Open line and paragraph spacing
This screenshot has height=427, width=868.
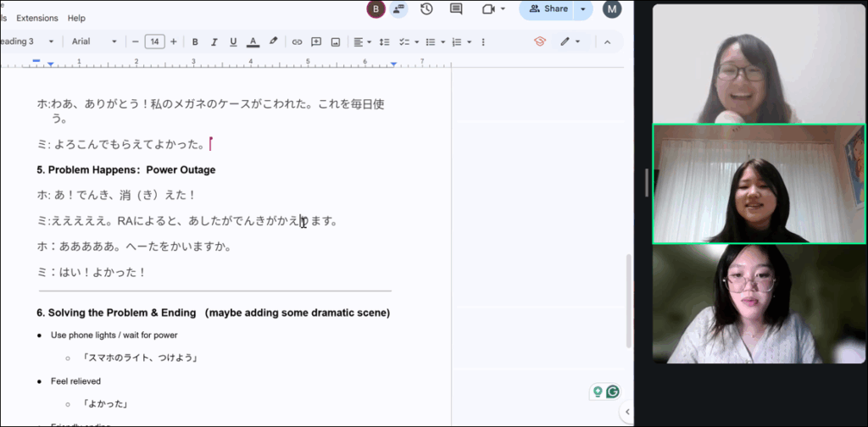click(x=384, y=42)
